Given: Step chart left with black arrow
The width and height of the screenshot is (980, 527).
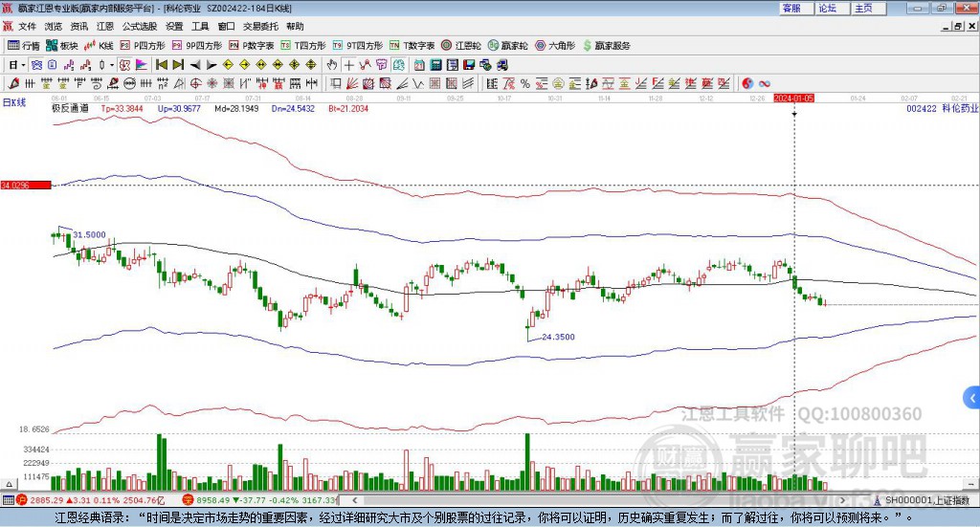Looking at the screenshot, I should pyautogui.click(x=195, y=65).
